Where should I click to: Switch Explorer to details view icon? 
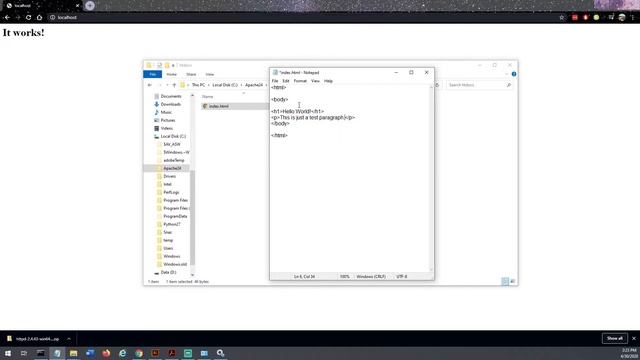pos(505,281)
